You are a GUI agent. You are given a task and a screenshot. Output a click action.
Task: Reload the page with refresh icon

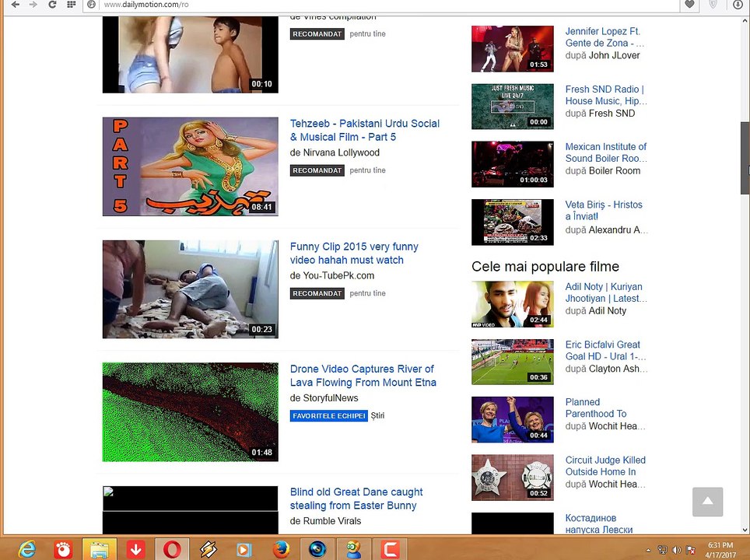[x=52, y=5]
